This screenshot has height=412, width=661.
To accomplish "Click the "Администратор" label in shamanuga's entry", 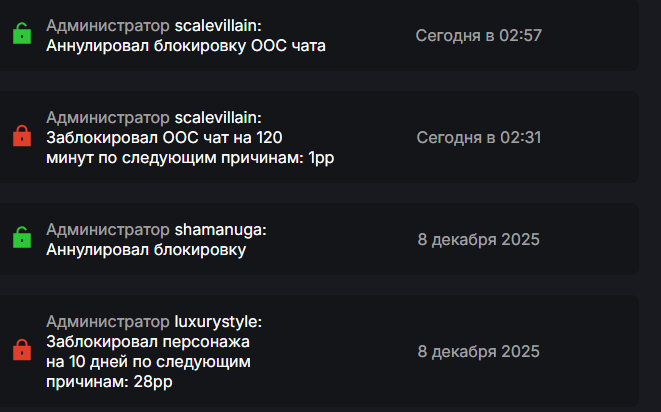I will [108, 230].
